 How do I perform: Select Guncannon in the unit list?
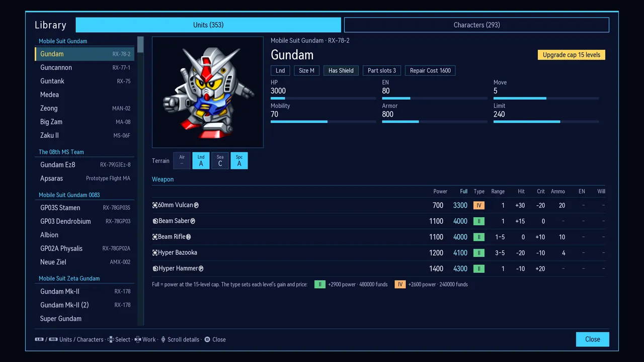(x=85, y=67)
